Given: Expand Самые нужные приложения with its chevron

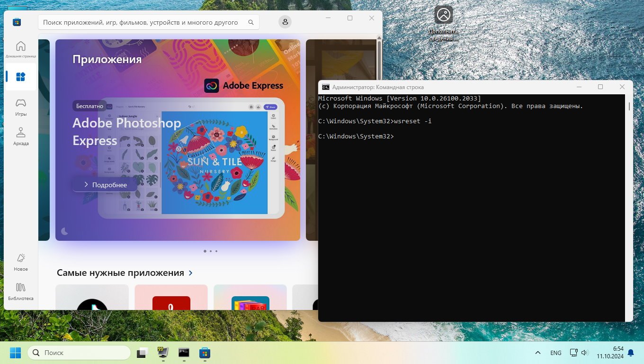Looking at the screenshot, I should tap(191, 273).
